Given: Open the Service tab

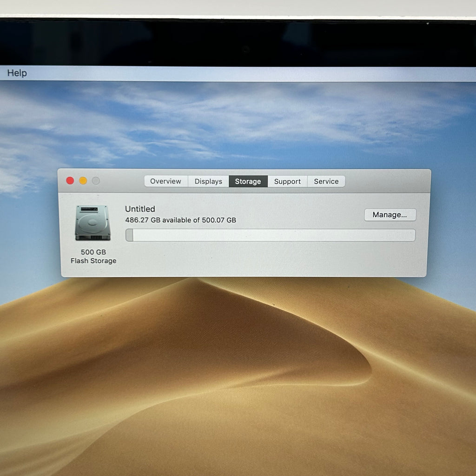Looking at the screenshot, I should pos(326,181).
